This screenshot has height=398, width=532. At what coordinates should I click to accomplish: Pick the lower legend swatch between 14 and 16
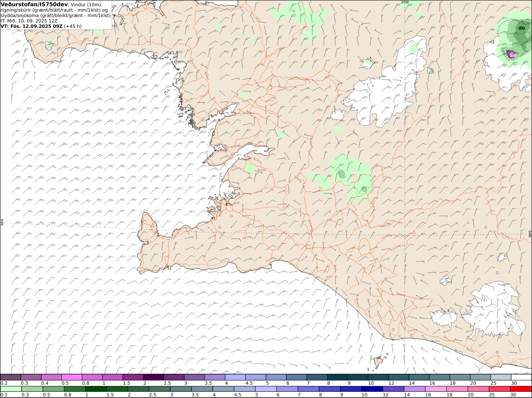[x=414, y=389]
